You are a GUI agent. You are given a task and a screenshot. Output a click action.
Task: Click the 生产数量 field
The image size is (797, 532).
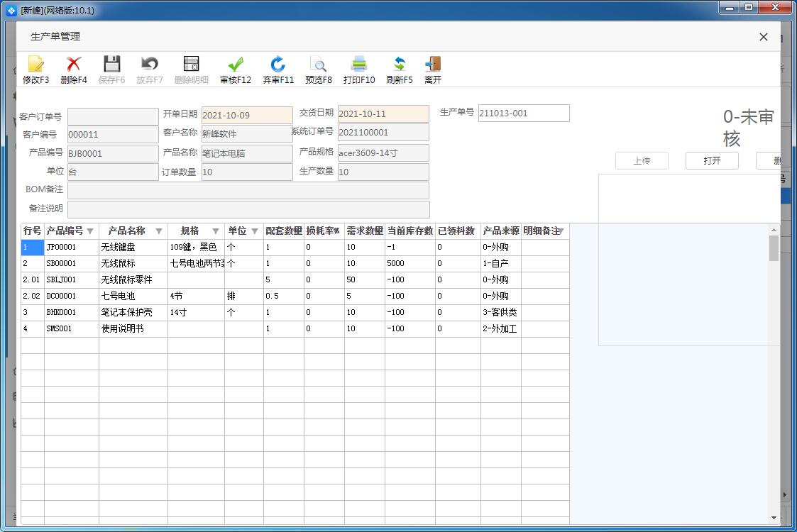point(383,172)
